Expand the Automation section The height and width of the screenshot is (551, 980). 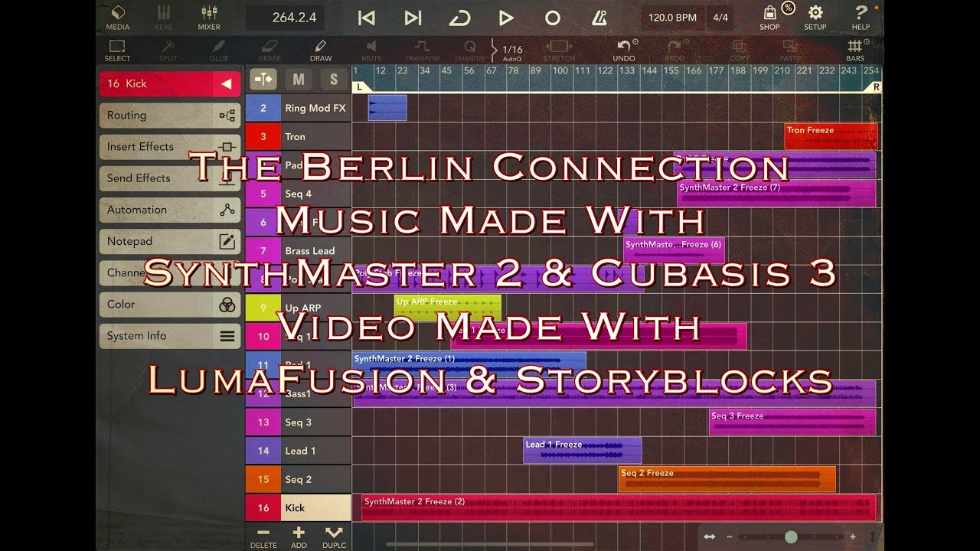pyautogui.click(x=169, y=210)
